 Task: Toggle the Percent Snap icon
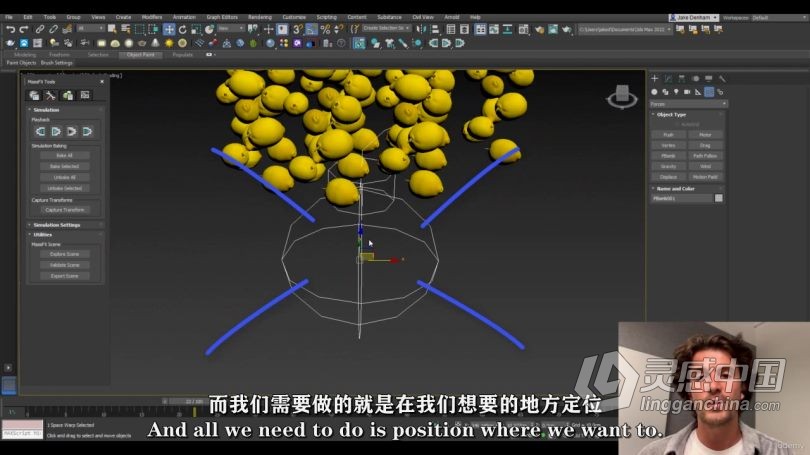(x=325, y=29)
